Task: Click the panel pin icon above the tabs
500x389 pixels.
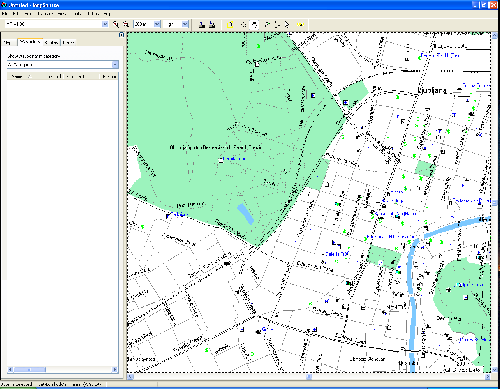Action: pos(121,35)
